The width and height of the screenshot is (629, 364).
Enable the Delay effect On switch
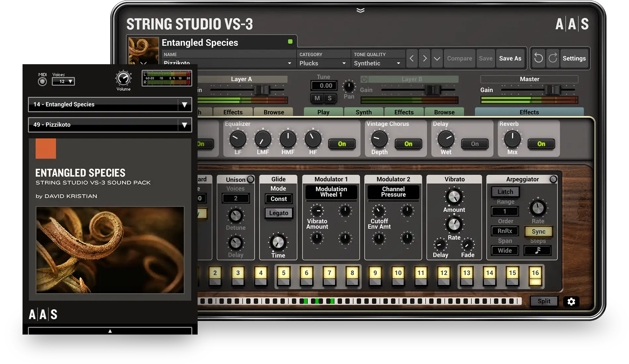coord(475,144)
